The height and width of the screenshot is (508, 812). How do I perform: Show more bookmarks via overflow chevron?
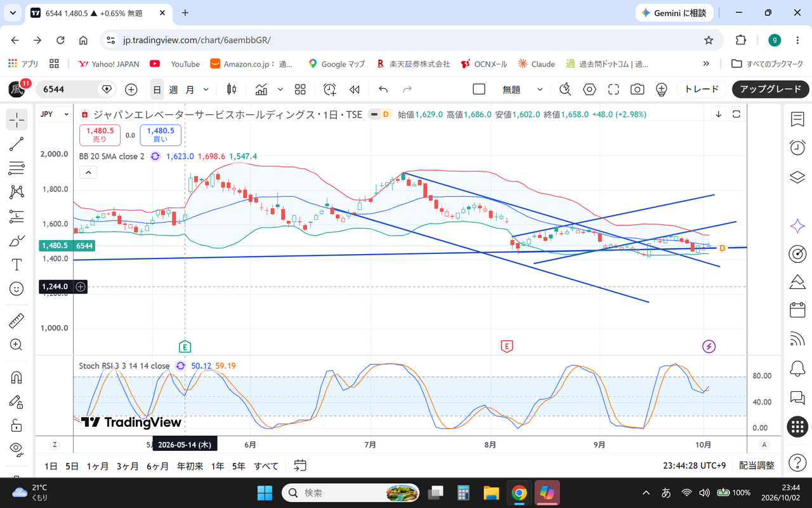tap(706, 64)
